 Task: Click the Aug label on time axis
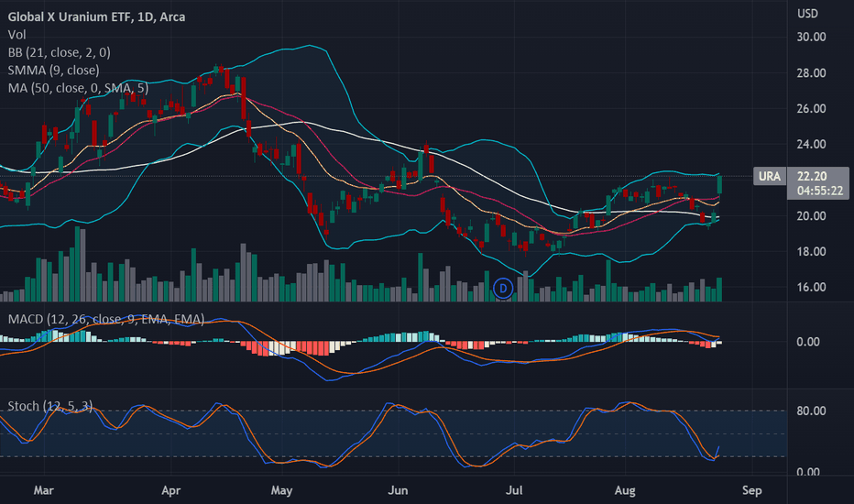pyautogui.click(x=625, y=490)
